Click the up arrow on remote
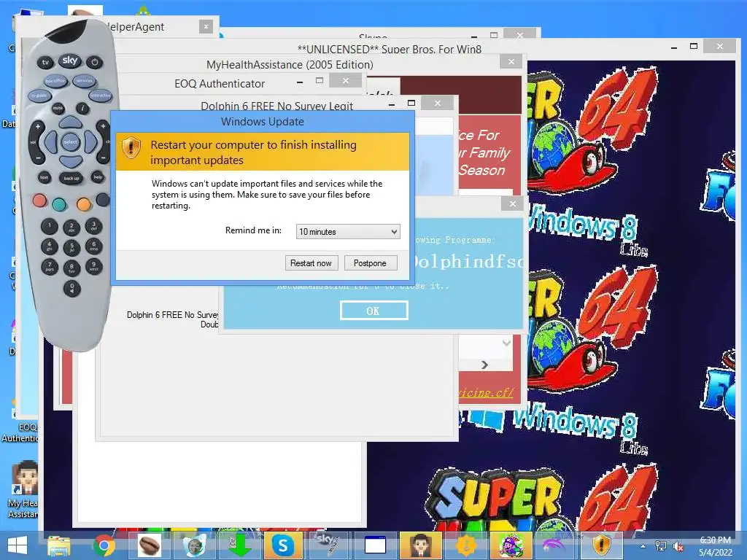 pos(71,122)
